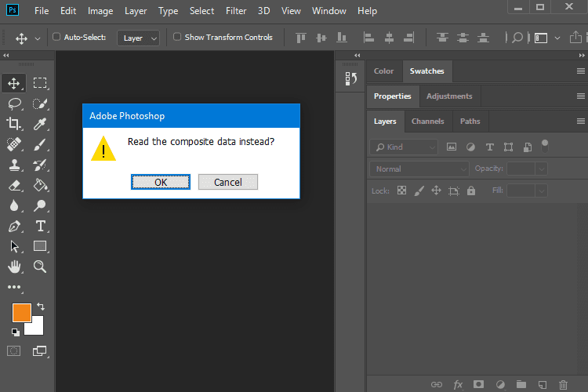Change the screen mode
Screen dimensions: 588x392
(x=40, y=351)
